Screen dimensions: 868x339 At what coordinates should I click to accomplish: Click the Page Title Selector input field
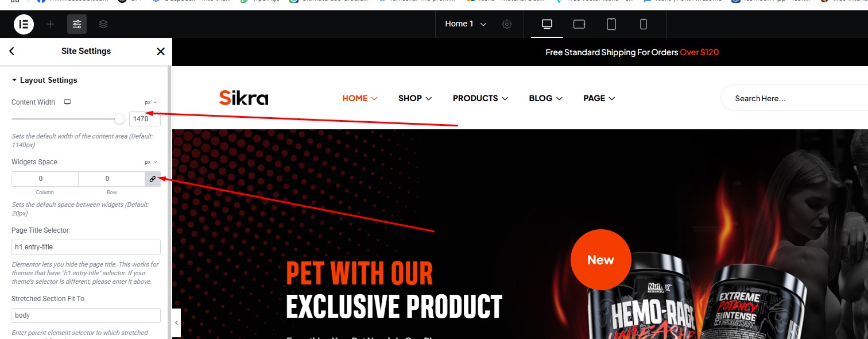pos(86,247)
